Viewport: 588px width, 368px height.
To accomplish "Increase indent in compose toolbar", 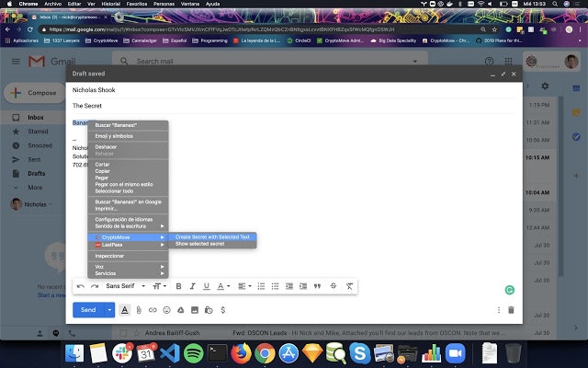I will point(303,286).
